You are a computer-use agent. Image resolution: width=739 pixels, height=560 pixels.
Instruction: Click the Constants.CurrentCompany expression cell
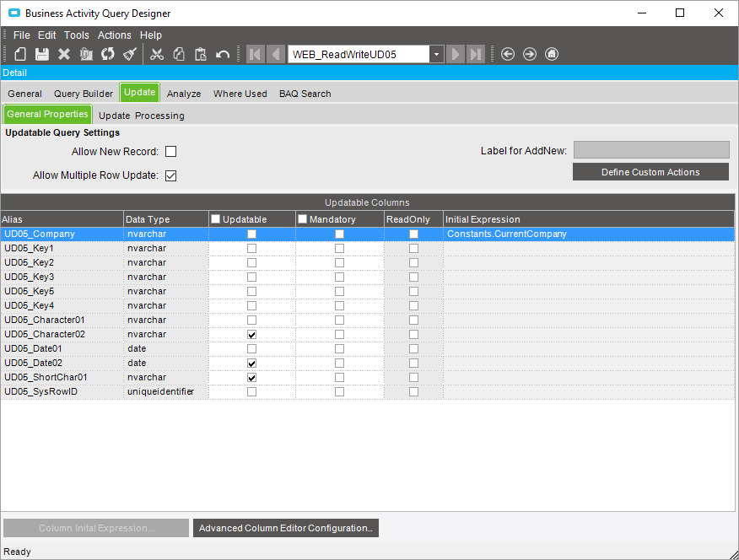coord(589,234)
